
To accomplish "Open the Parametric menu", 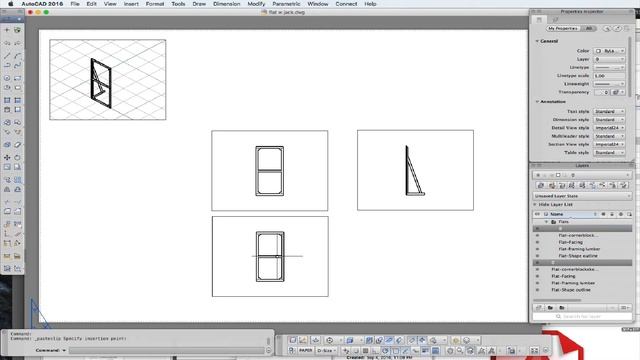I will [x=286, y=4].
